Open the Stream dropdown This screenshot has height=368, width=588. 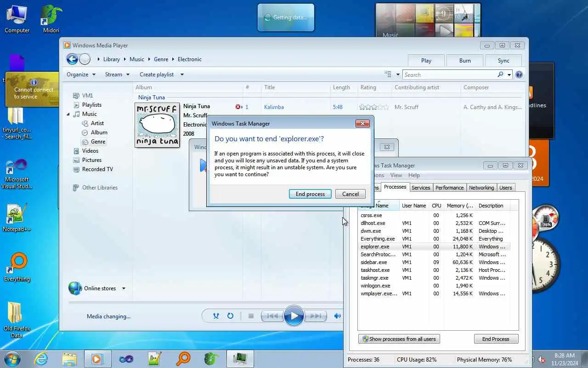click(x=117, y=75)
